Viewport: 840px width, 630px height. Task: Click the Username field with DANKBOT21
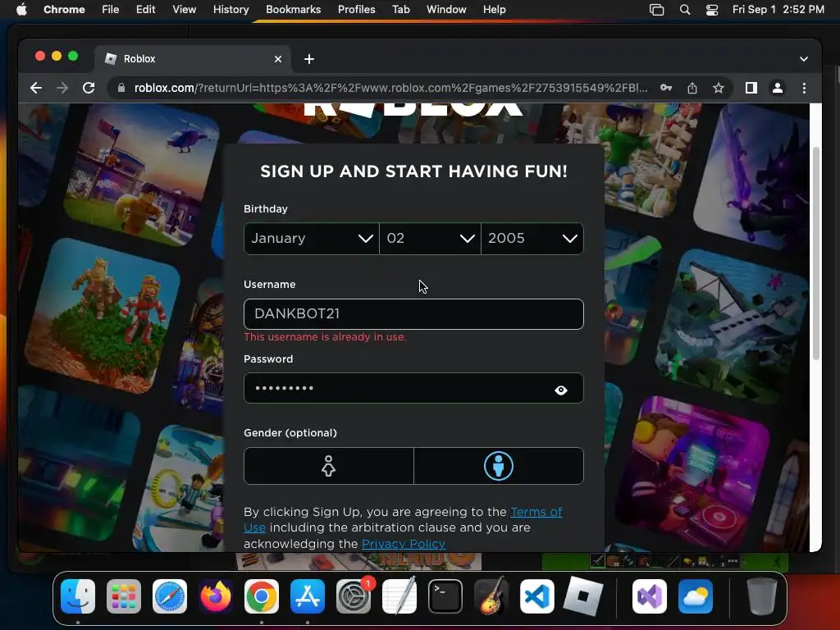(x=413, y=314)
